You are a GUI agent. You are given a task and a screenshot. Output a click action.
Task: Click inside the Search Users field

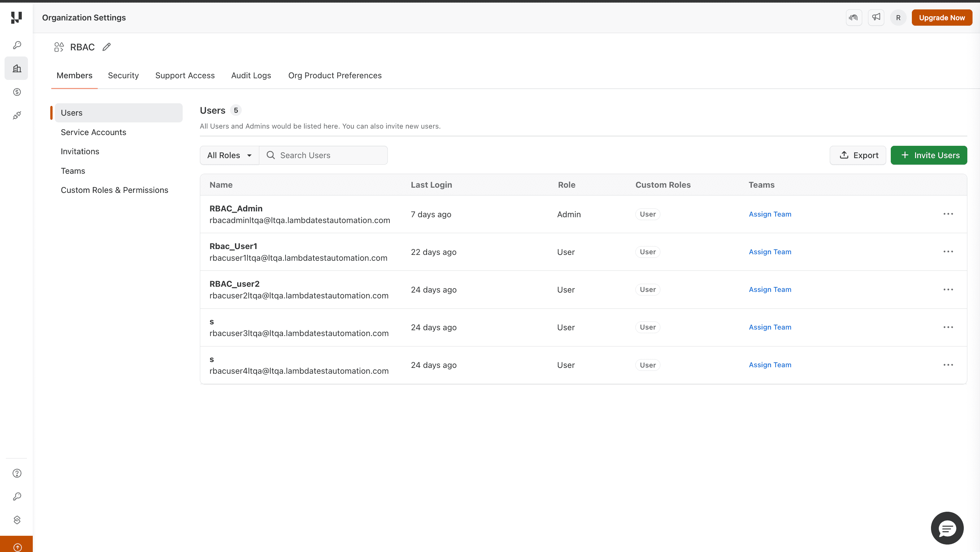coord(324,155)
